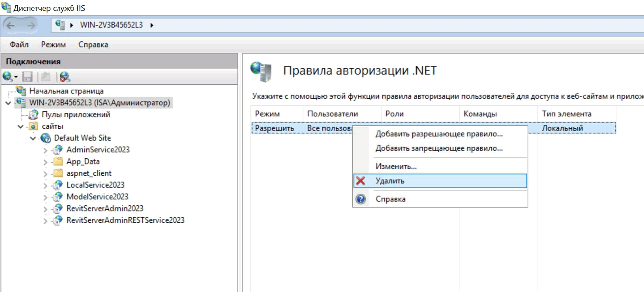Click the connect-to-server icon in Connections toolbar

click(8, 77)
